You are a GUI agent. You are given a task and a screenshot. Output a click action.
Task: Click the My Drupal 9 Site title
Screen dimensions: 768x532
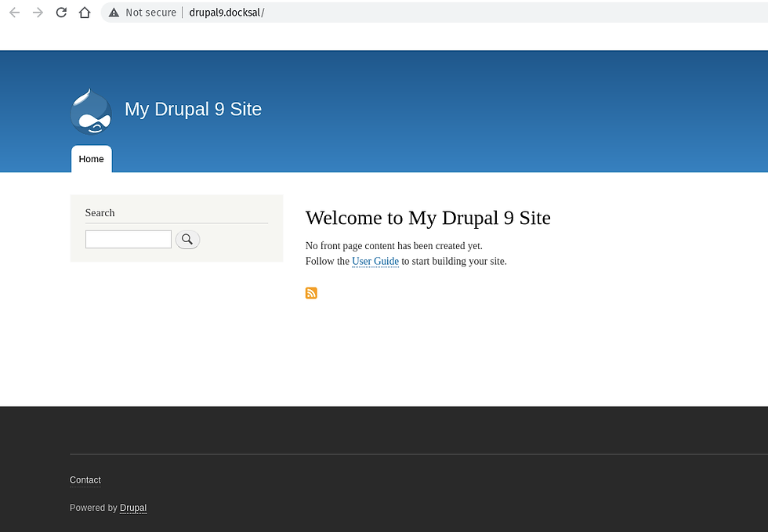tap(193, 109)
